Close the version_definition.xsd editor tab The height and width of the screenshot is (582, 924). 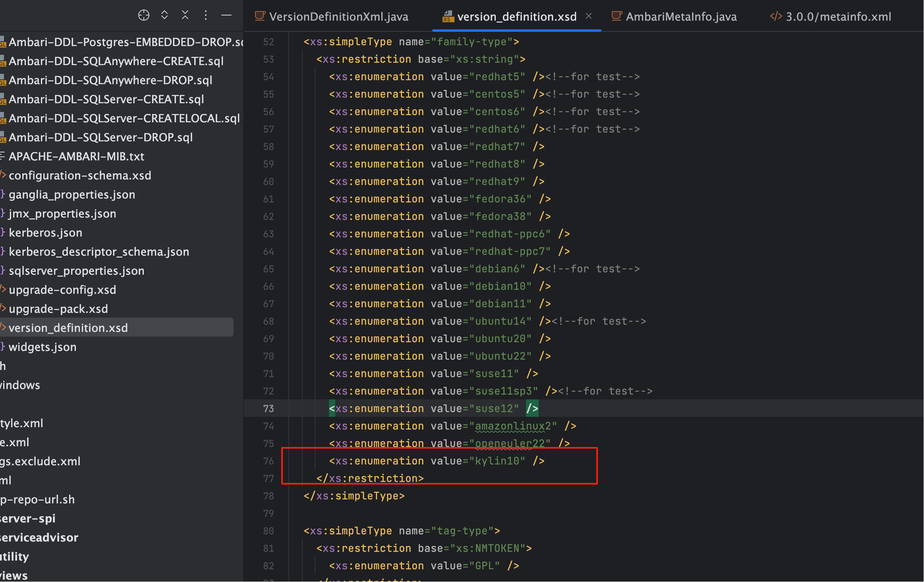pos(589,16)
